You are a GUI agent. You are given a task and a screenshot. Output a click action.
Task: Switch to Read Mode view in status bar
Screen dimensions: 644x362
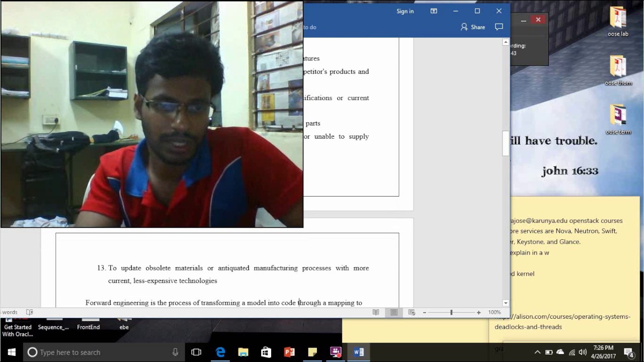tap(376, 312)
